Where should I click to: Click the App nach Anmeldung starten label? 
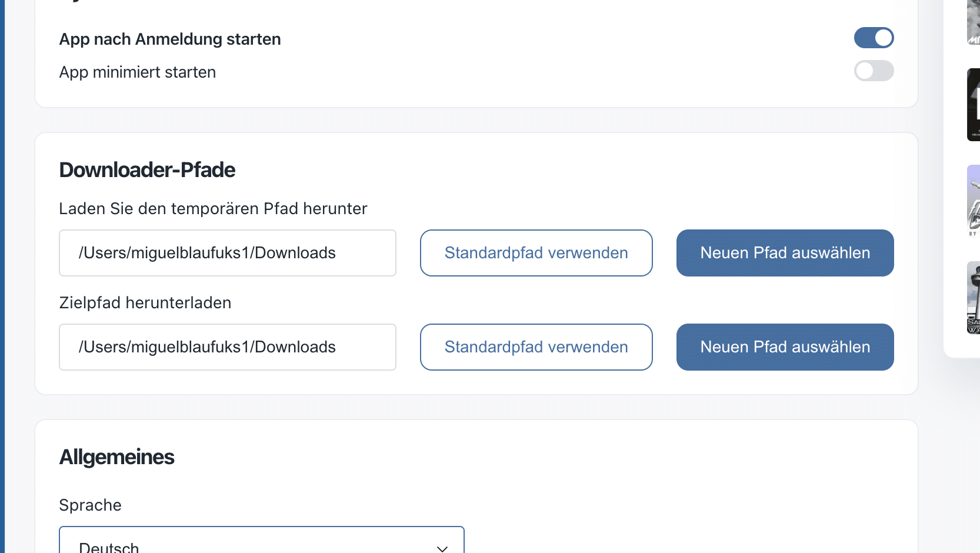170,39
